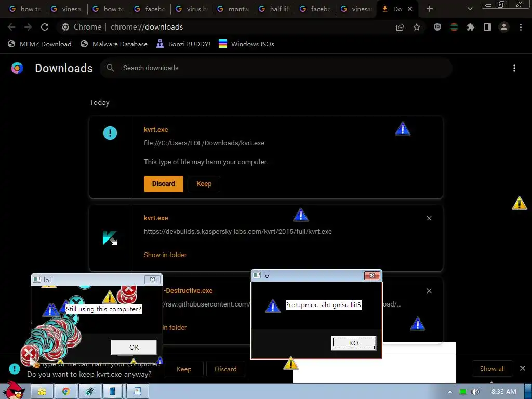Open the MEMZ Download bookmark
The width and height of the screenshot is (532, 399).
39,44
